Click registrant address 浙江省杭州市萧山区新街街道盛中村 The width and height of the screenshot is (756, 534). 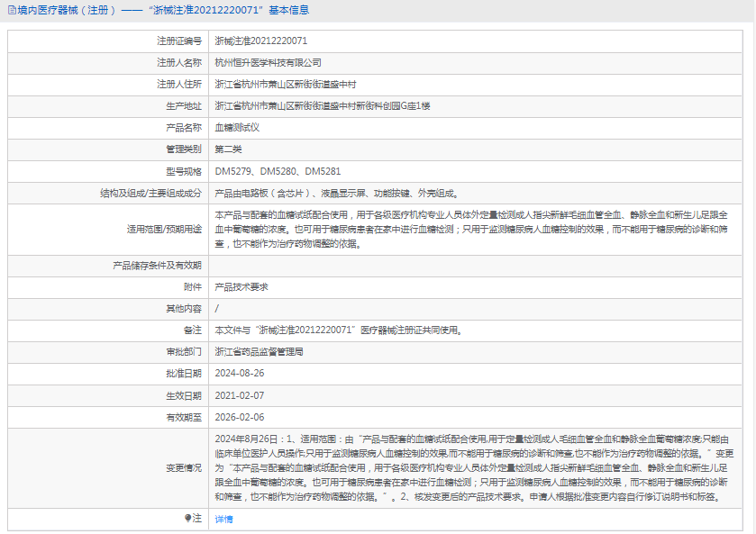coord(286,85)
